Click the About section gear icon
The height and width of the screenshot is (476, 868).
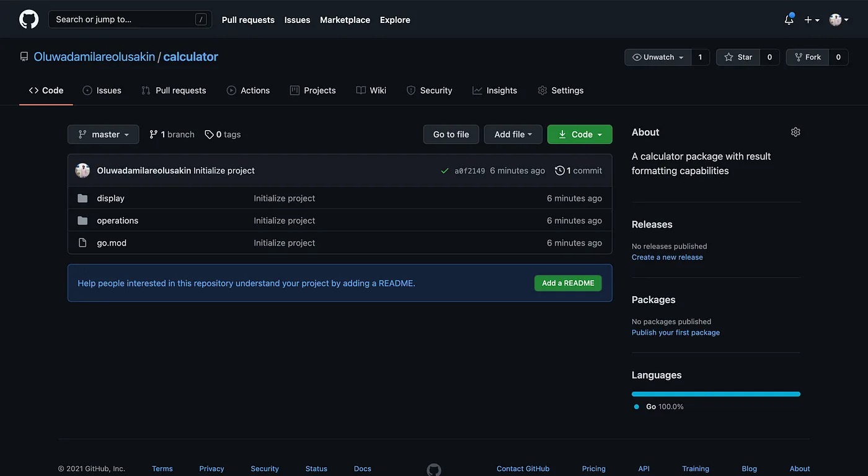tap(795, 132)
